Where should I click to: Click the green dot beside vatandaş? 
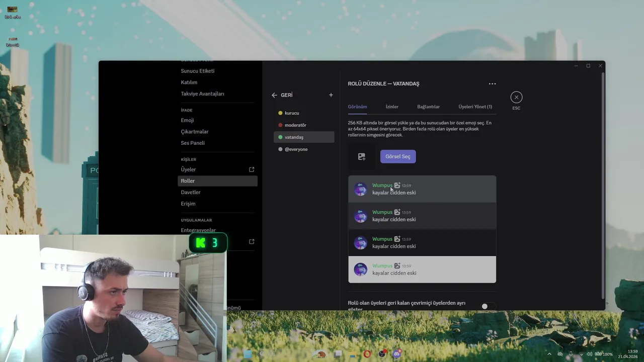pyautogui.click(x=280, y=137)
